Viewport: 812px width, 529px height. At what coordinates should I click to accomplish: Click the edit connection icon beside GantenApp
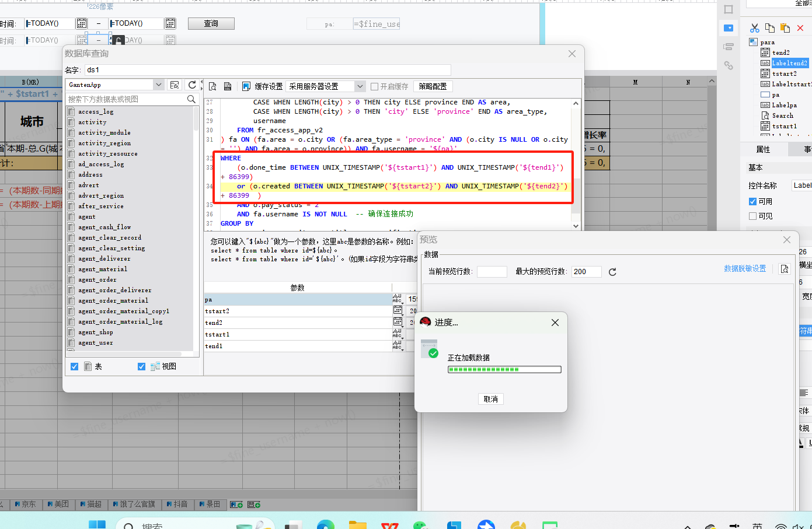tap(175, 85)
